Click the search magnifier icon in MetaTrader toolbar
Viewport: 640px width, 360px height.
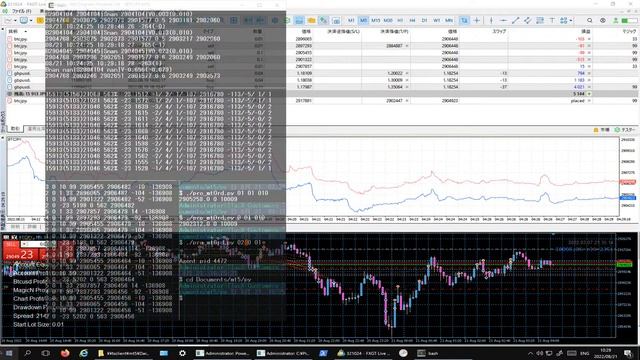coord(589,20)
